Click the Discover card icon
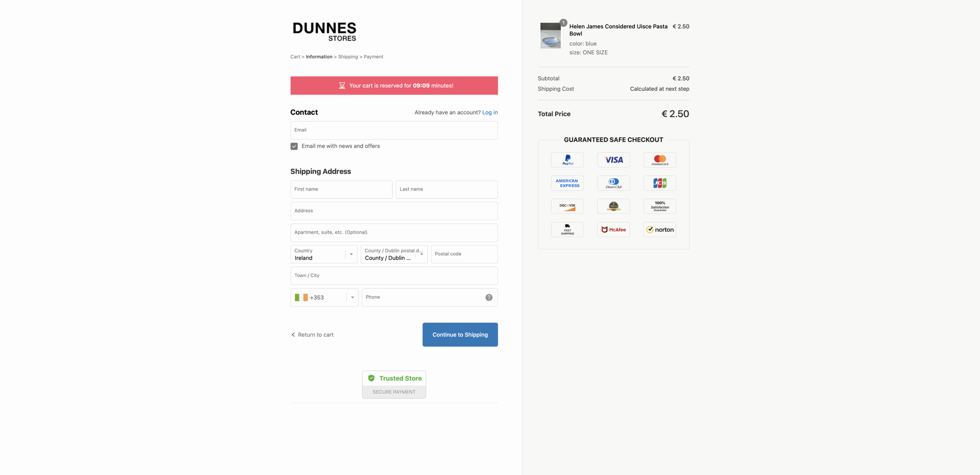The image size is (980, 475). pos(567,206)
